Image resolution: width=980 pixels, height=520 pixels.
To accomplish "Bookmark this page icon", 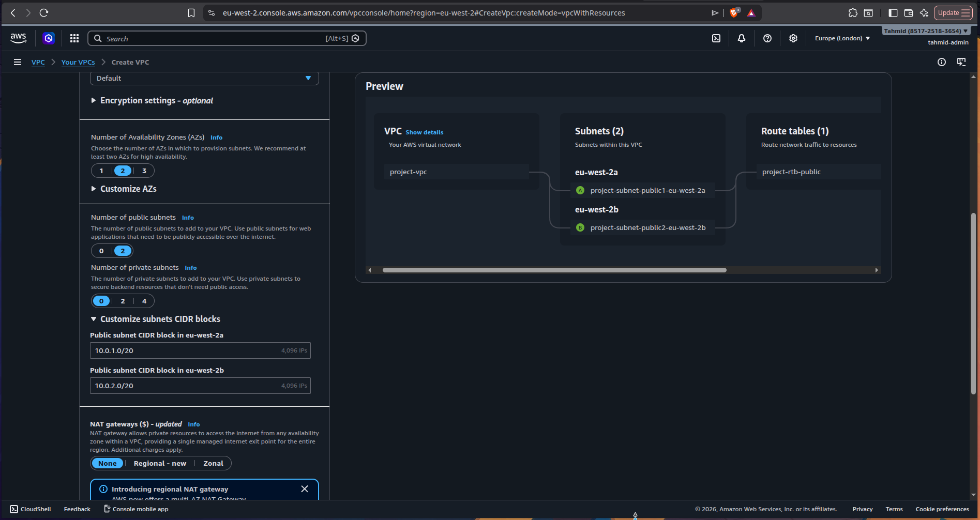I will 191,13.
